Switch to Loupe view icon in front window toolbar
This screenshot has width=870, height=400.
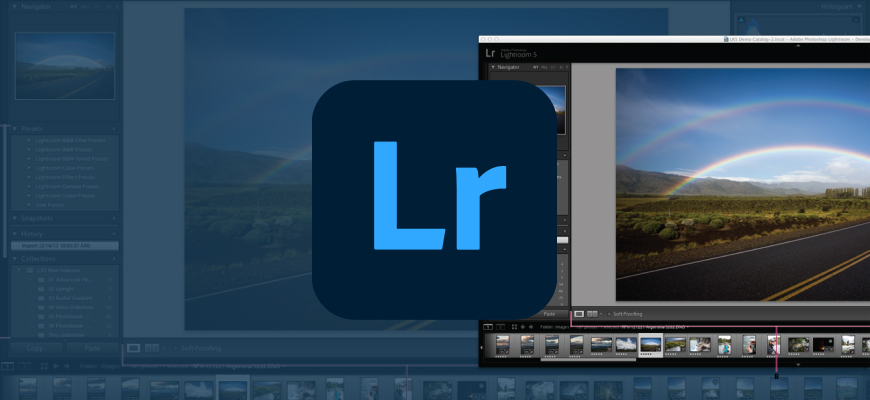(x=579, y=314)
